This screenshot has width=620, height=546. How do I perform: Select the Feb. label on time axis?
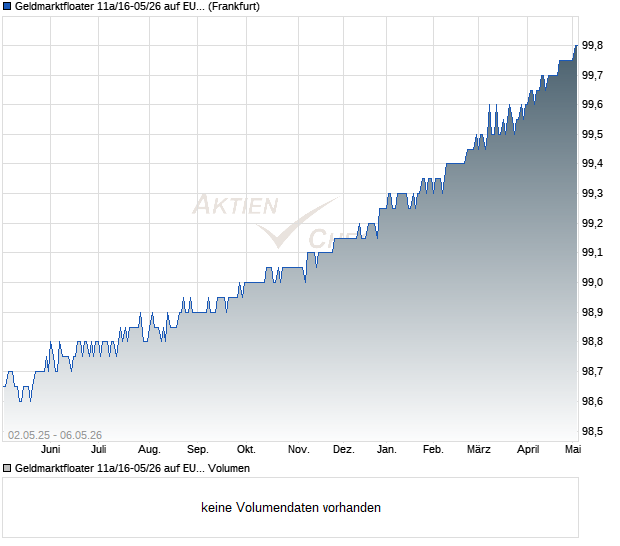pos(433,450)
